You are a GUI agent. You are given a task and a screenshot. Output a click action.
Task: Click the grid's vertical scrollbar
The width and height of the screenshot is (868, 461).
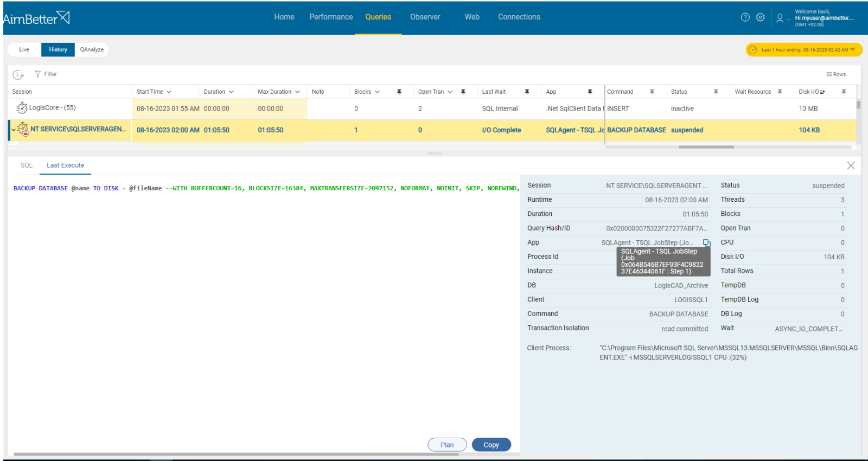click(859, 105)
